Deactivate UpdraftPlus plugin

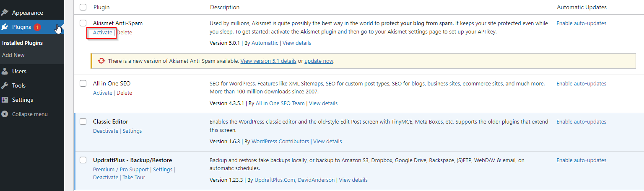(x=106, y=177)
